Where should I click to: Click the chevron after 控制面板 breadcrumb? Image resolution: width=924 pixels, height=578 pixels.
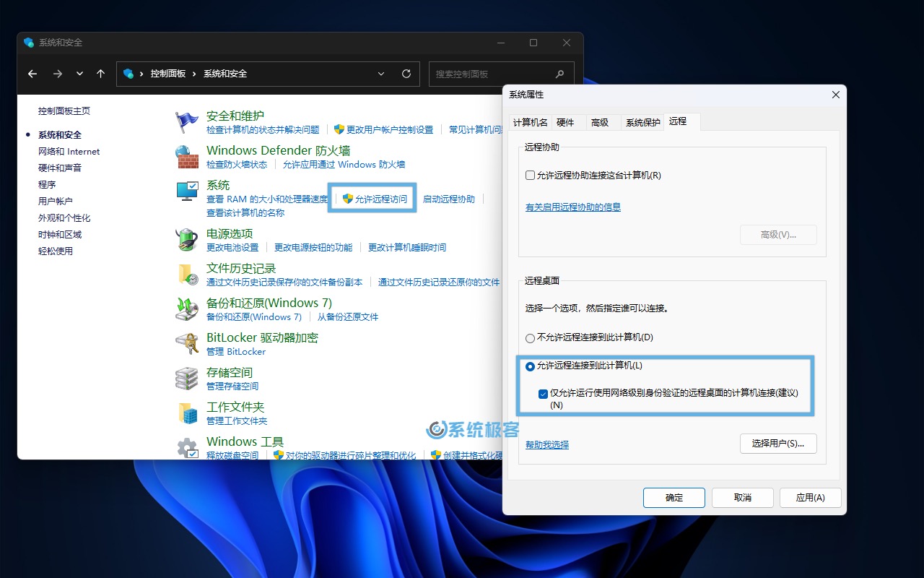[x=195, y=74]
